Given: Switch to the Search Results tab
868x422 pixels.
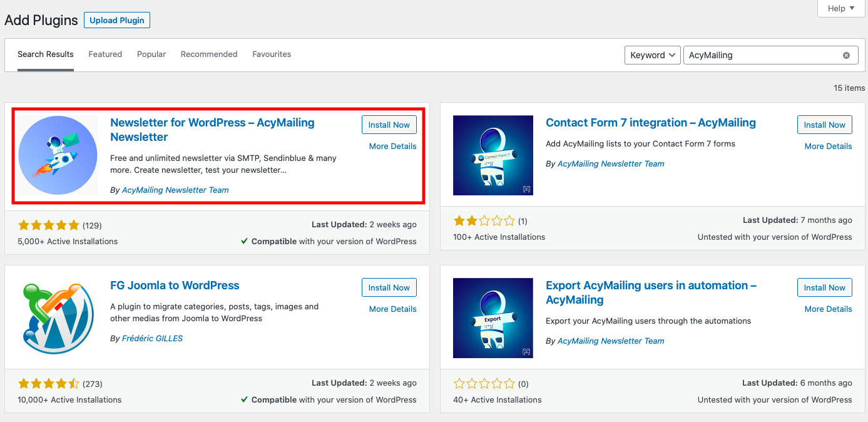Looking at the screenshot, I should coord(46,54).
